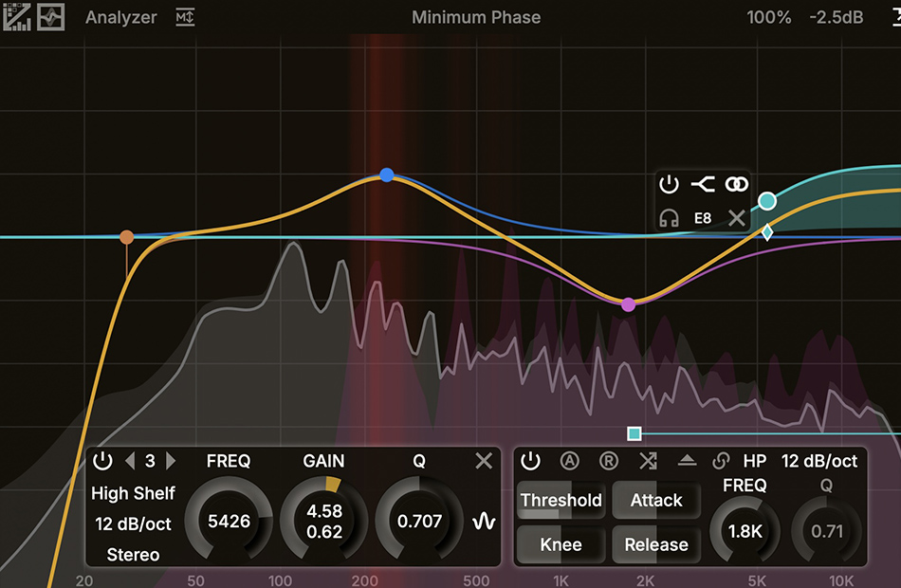Click the -2.5dB output gain value
Image resolution: width=901 pixels, height=588 pixels.
(837, 17)
